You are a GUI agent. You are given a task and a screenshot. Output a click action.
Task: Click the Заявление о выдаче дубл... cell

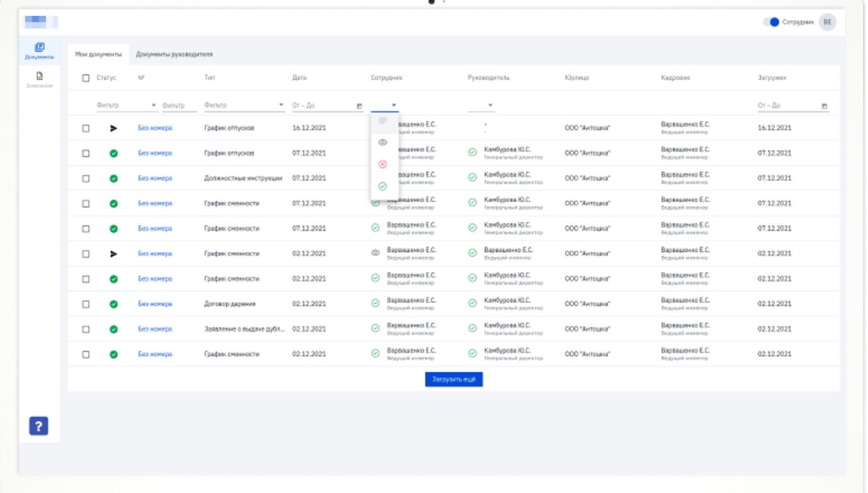coord(244,329)
